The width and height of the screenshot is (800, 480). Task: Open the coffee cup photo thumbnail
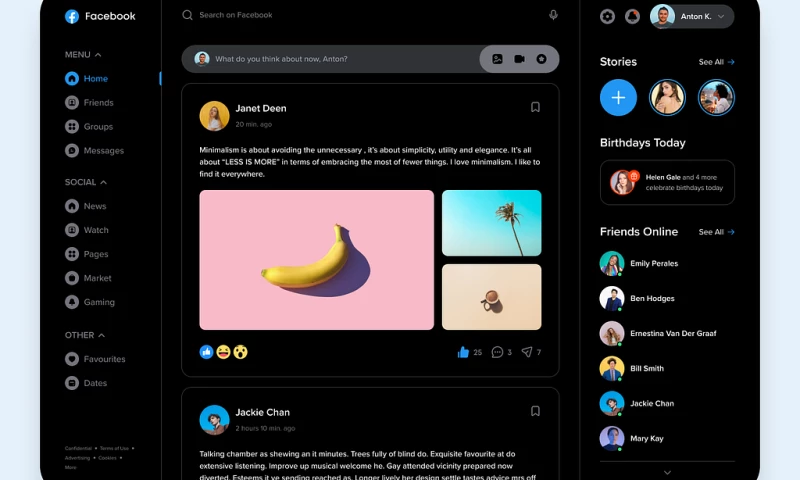(491, 297)
